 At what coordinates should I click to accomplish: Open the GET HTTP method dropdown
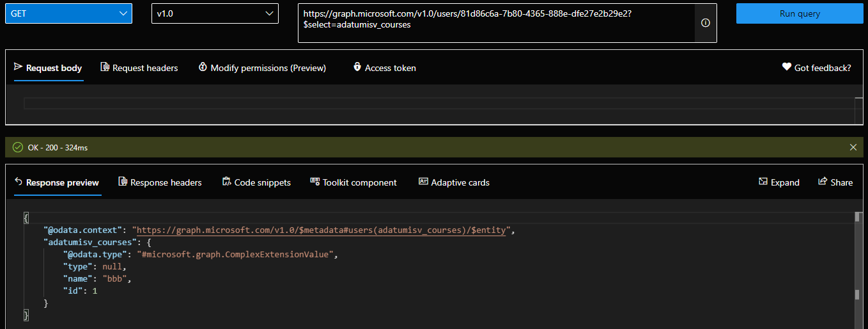(68, 13)
